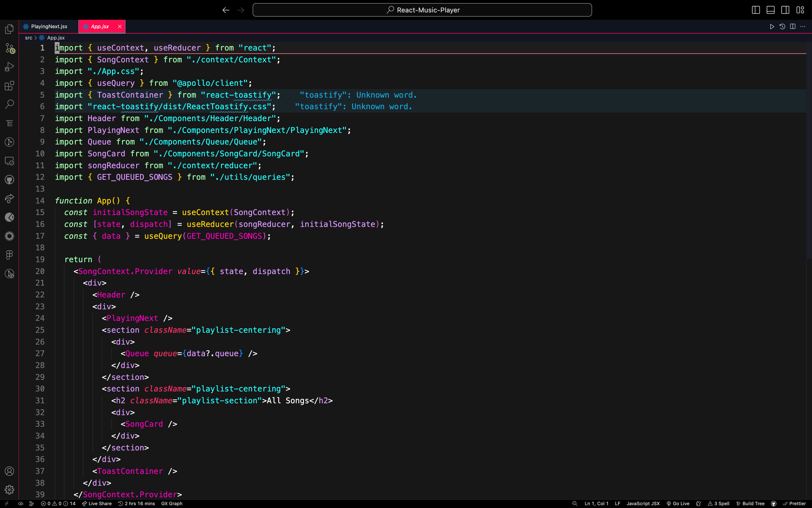The height and width of the screenshot is (508, 812).
Task: Open the GitHub view in activity bar
Action: (x=9, y=180)
